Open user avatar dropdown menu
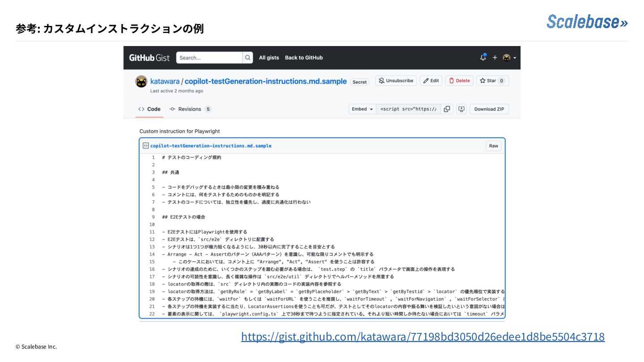This screenshot has height=362, width=644. point(509,58)
